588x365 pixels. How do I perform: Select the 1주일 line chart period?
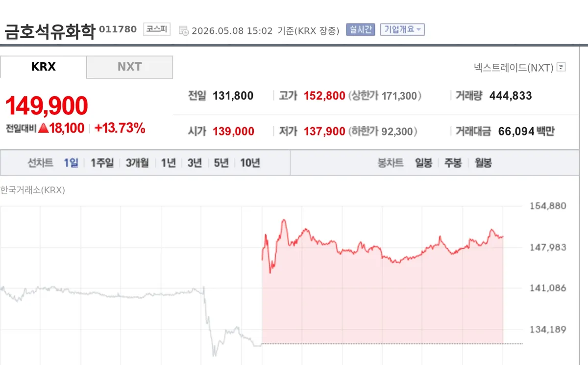tap(102, 163)
